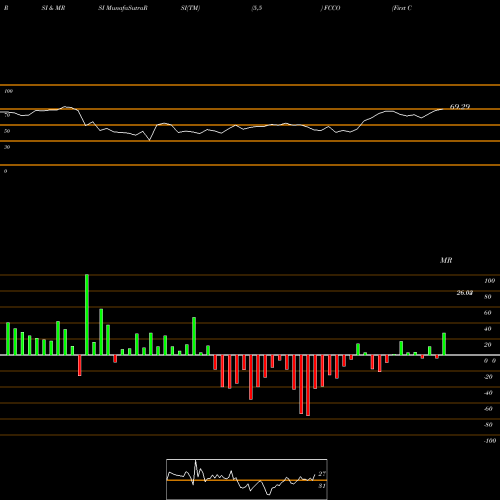Click the RSI axis label 50

coord(7,131)
